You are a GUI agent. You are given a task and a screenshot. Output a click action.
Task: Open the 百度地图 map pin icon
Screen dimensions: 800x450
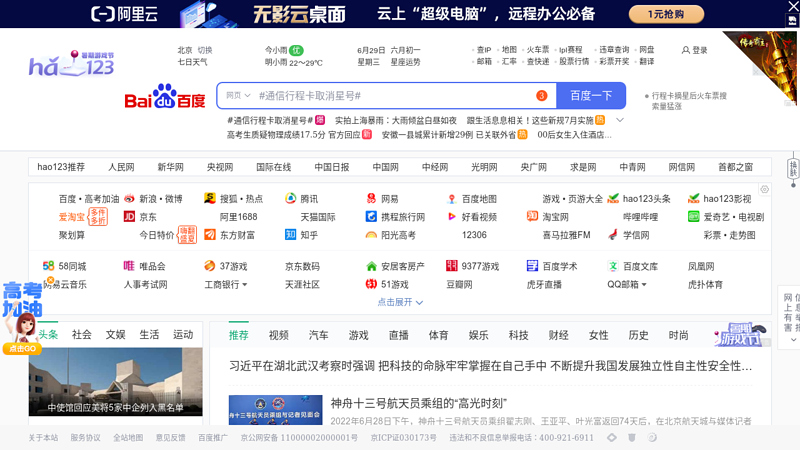click(x=452, y=198)
